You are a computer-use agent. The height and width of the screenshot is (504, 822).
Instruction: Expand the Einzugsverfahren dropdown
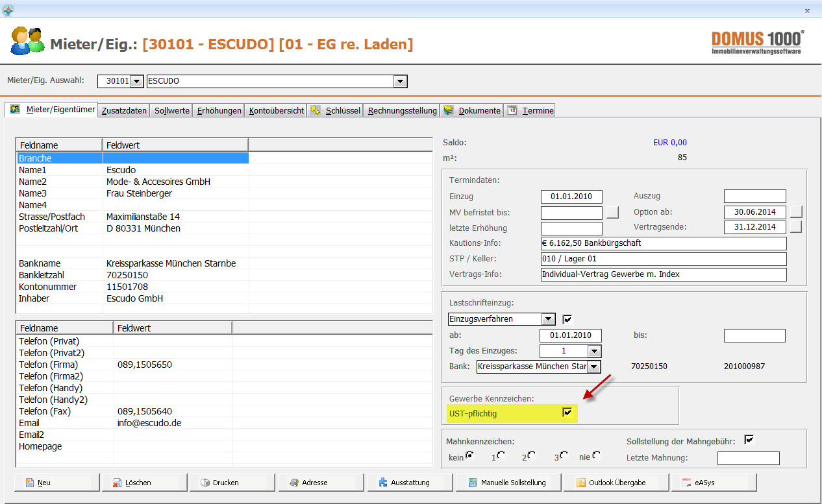click(x=549, y=319)
